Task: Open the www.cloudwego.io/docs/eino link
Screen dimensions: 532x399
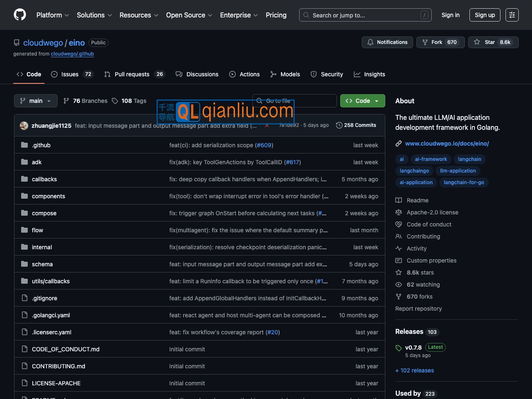Action: point(447,144)
